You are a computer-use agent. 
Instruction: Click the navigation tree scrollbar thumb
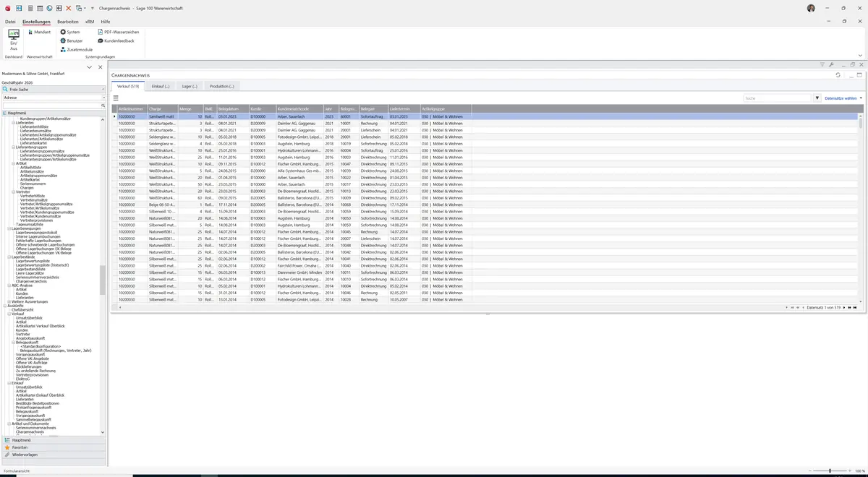103,280
